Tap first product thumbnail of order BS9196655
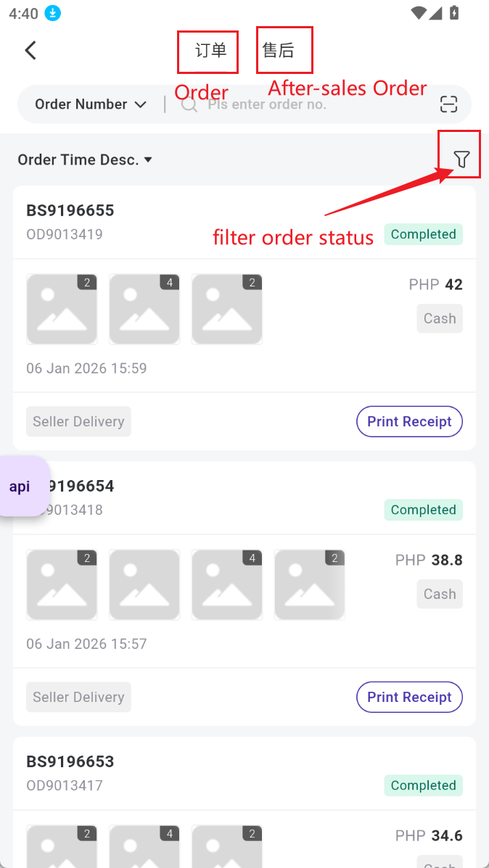Screen dimensions: 489x868 (x=62, y=309)
